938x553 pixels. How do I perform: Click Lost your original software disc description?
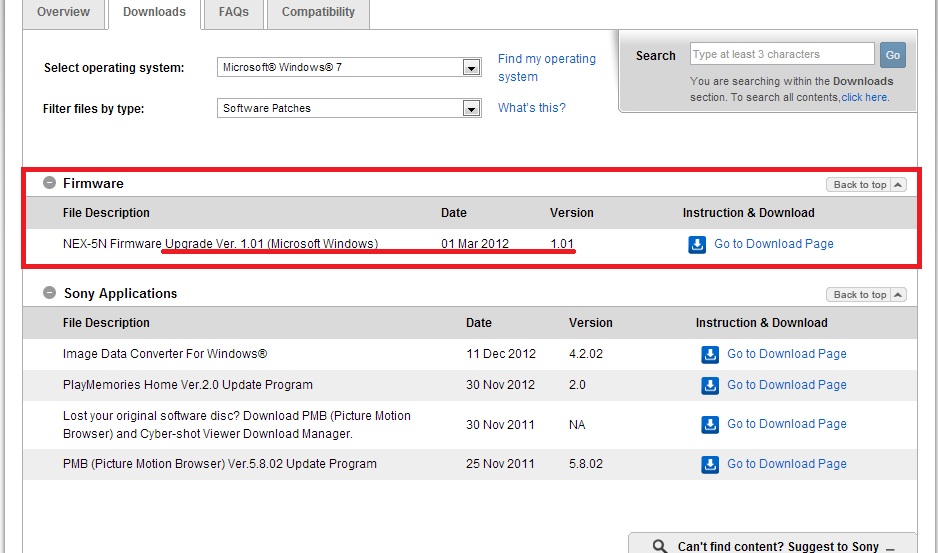coord(237,425)
